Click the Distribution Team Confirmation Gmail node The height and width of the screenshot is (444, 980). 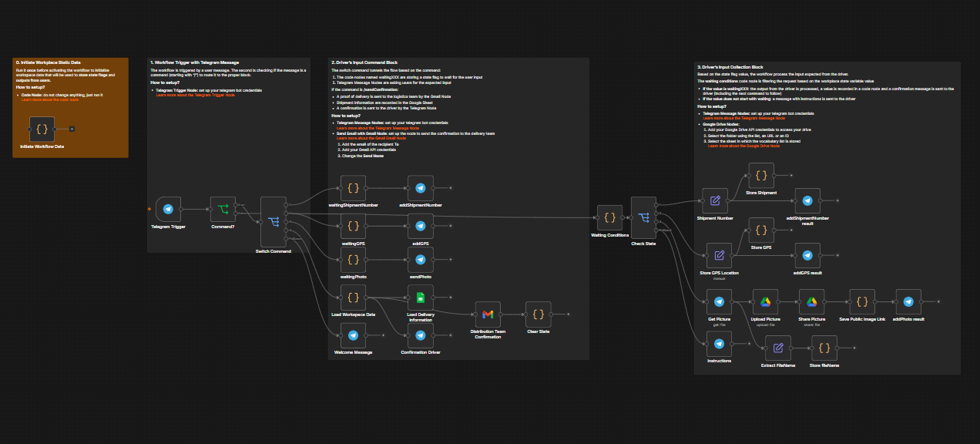487,314
